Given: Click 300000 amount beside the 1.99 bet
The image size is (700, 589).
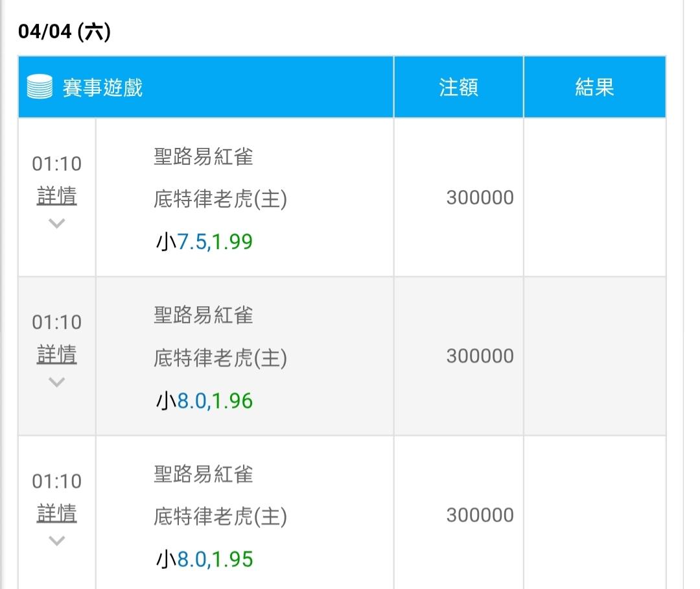Looking at the screenshot, I should click(x=480, y=197).
